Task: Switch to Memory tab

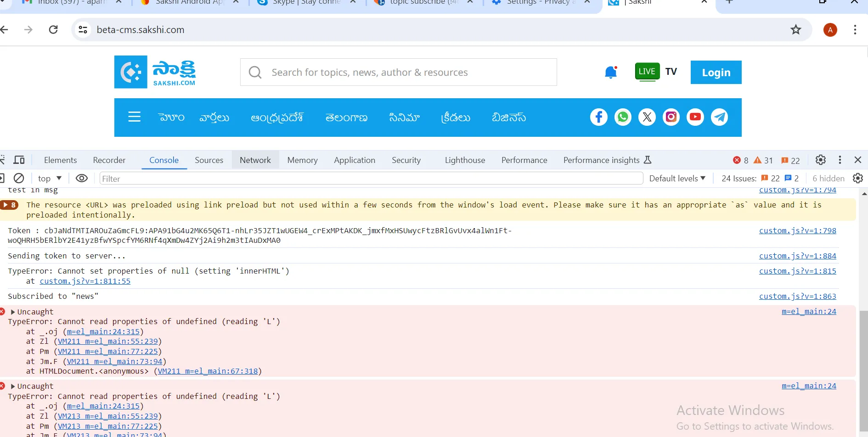Action: [303, 160]
